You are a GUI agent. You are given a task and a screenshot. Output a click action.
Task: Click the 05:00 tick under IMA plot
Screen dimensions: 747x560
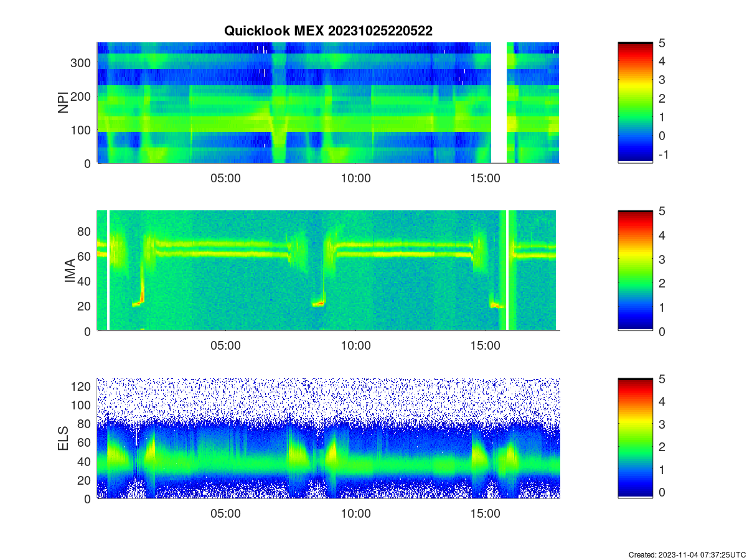pos(226,345)
